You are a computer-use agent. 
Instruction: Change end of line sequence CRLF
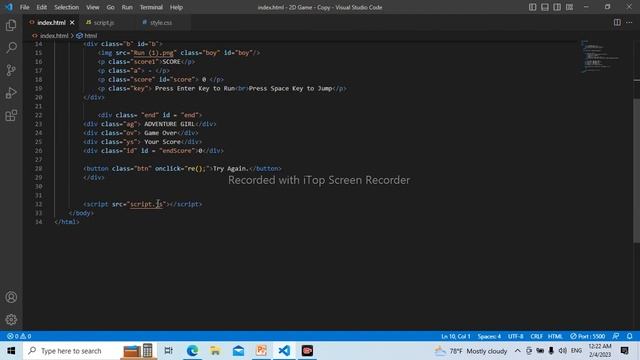[536, 336]
